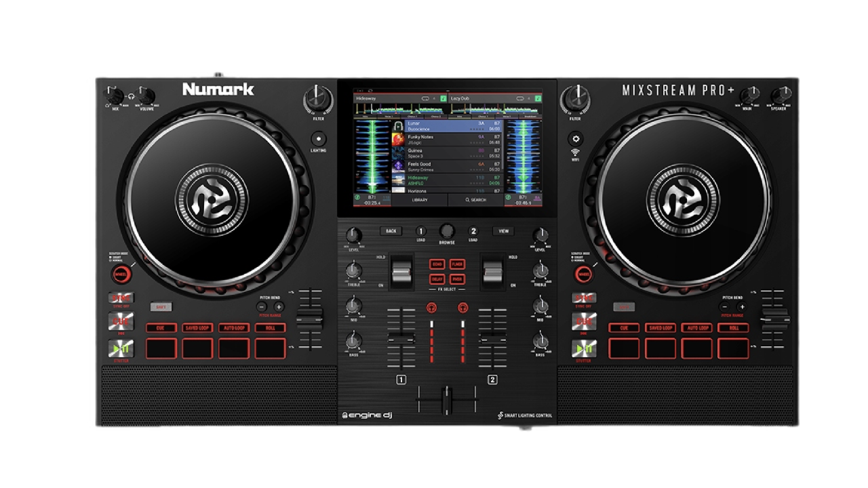868x488 pixels.
Task: Activate the ECHO effect button
Action: point(437,264)
